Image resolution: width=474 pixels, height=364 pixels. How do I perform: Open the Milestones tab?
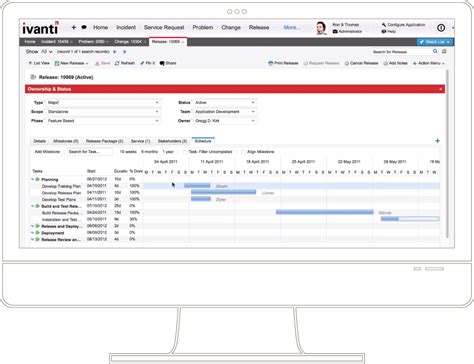pyautogui.click(x=66, y=141)
